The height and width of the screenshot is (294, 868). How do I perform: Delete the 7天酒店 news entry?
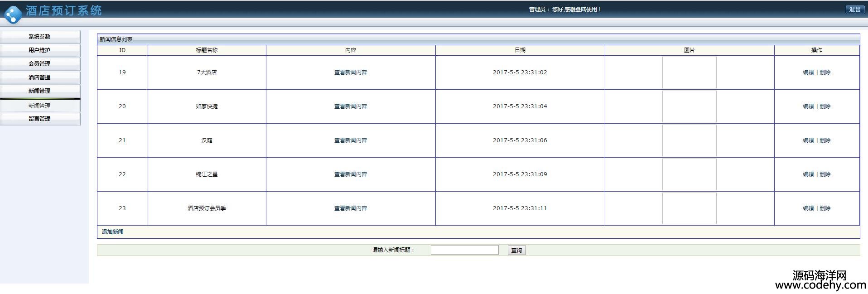(825, 72)
